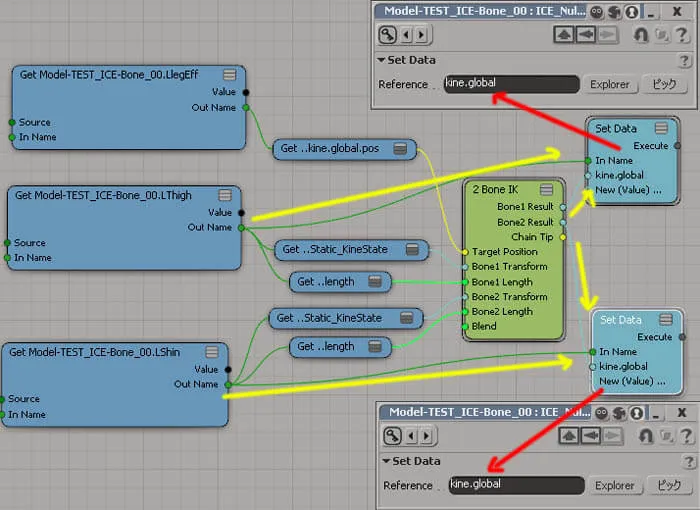Click Blend port on 2 Bone IK node
The image size is (700, 510).
(465, 326)
